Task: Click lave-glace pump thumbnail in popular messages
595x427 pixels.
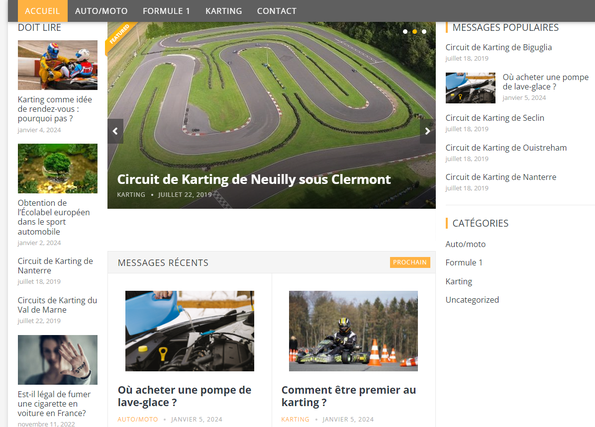Action: click(x=471, y=88)
